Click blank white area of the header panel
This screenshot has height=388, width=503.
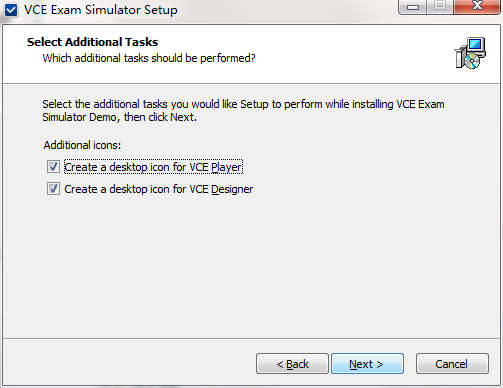click(350, 53)
